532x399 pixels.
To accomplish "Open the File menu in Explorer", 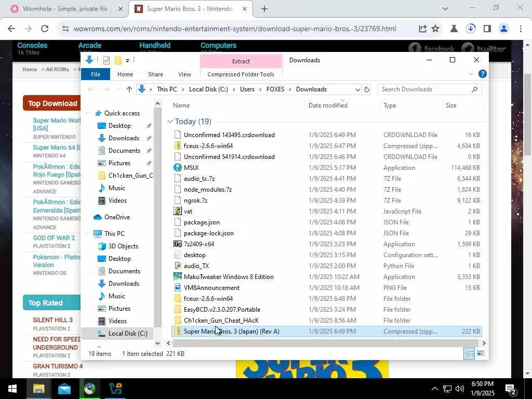I will click(x=96, y=74).
